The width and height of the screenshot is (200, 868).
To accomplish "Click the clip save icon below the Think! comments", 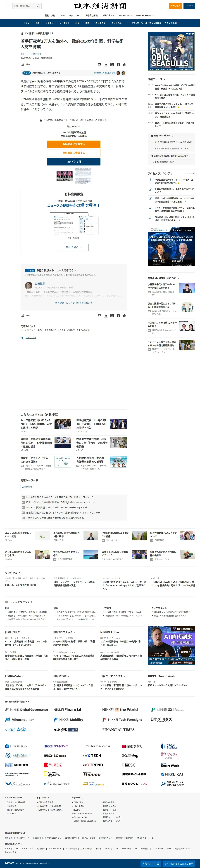I will [x=23, y=316].
